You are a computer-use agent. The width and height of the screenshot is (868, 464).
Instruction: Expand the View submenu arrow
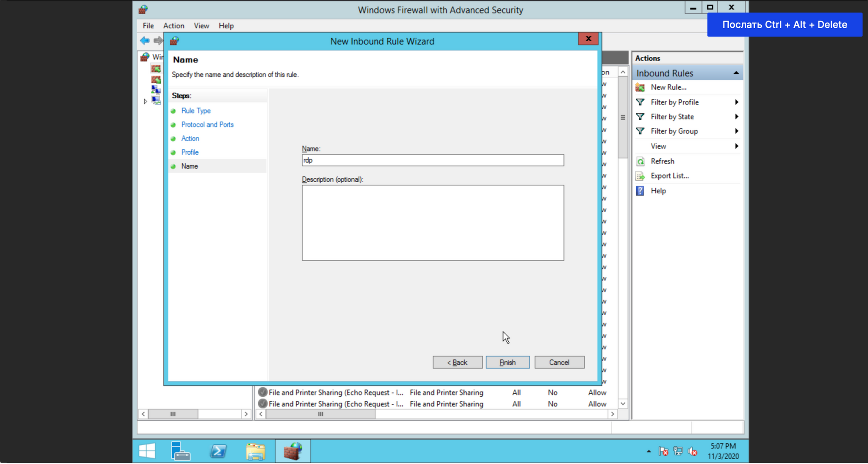[736, 146]
